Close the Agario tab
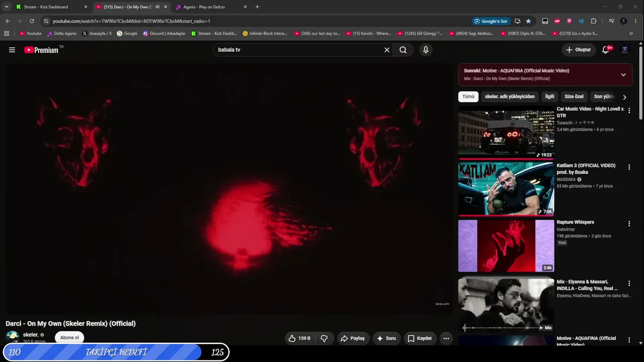This screenshot has height=362, width=644. tap(245, 7)
